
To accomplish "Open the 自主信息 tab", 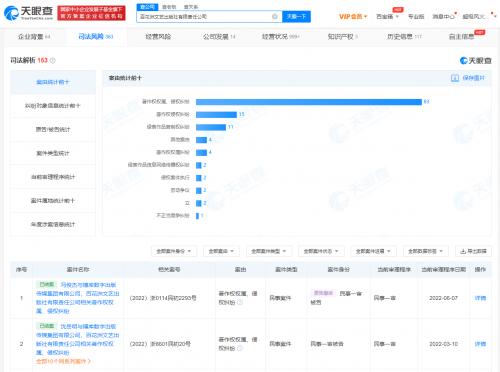I will (x=462, y=37).
